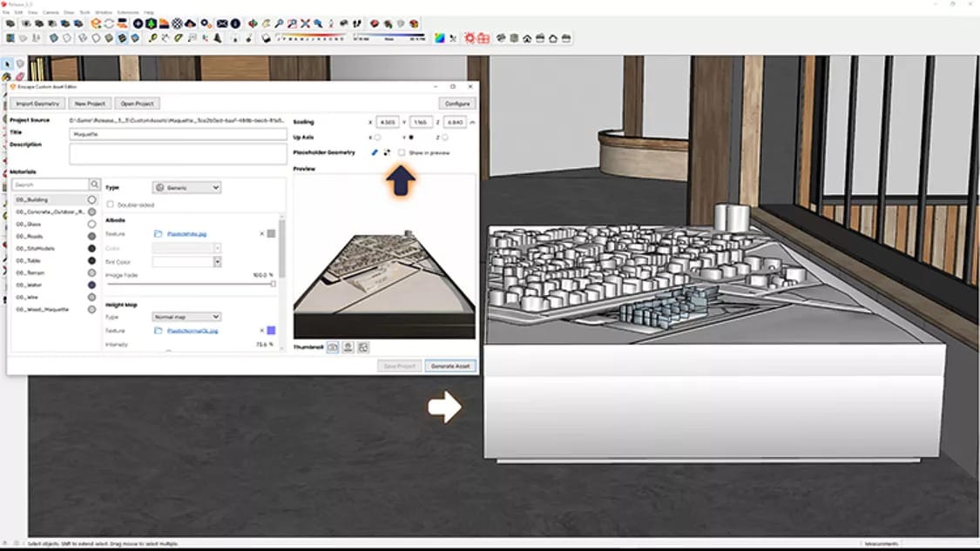Open the Camera menu
980x551 pixels.
click(49, 12)
